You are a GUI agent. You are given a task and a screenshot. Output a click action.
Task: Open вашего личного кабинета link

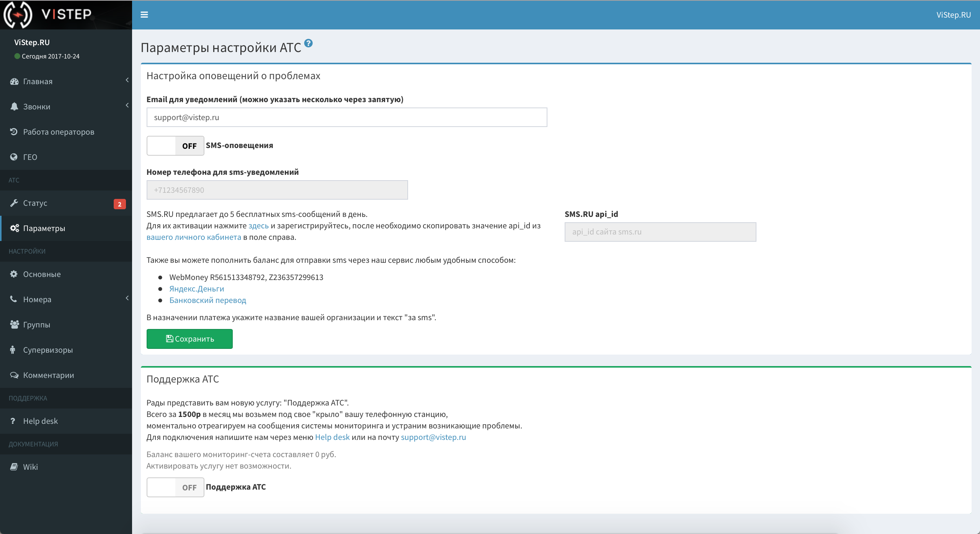tap(194, 237)
